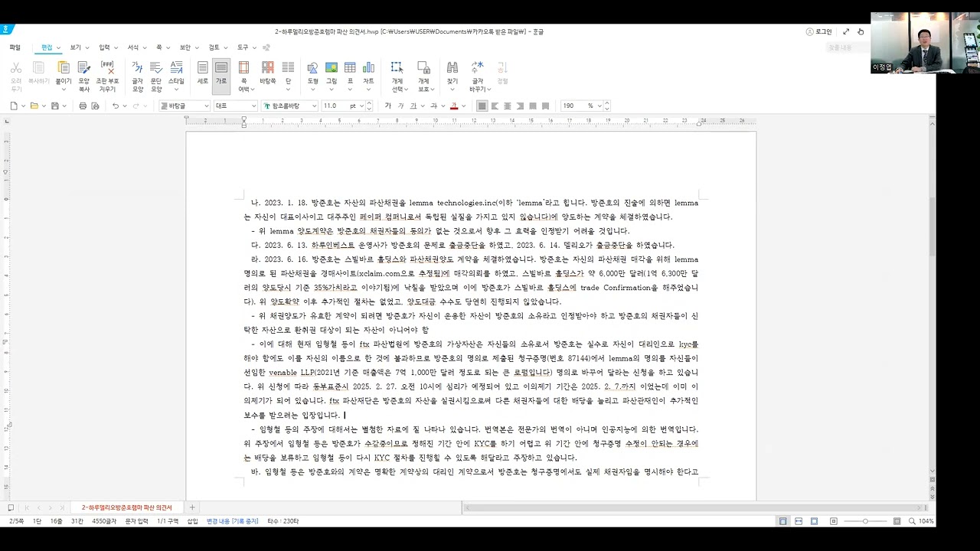980x551 pixels.
Task: Open the 편집 menu tab
Action: tap(47, 47)
